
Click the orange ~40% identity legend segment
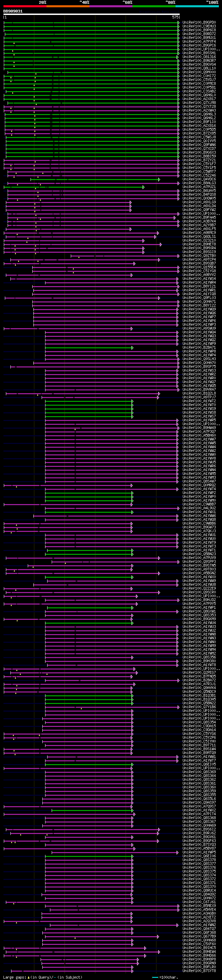[68, 6]
